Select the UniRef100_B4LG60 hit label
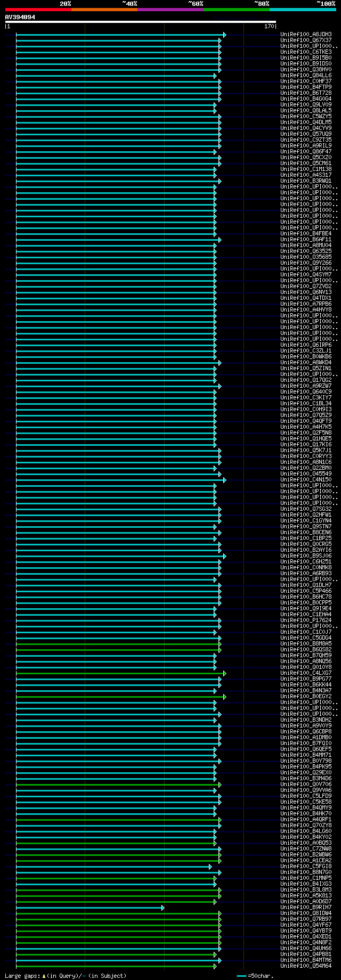341x980 pixels. pyautogui.click(x=306, y=831)
